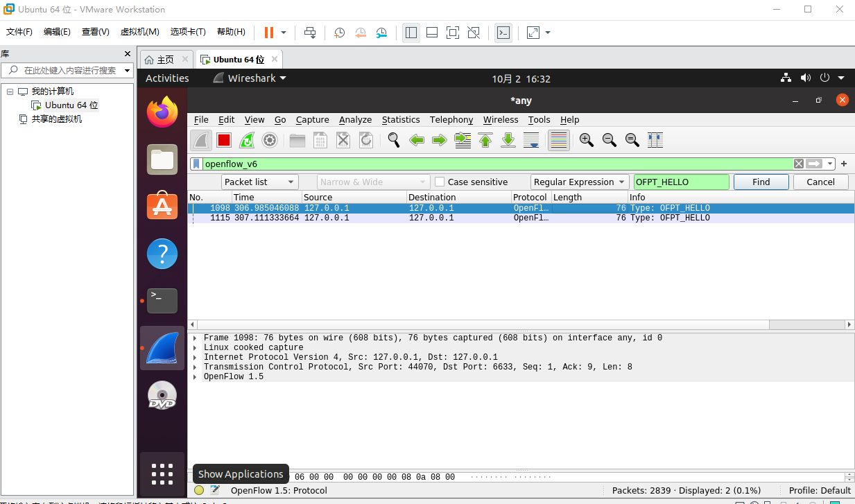Viewport: 855px width, 504px height.
Task: Reset text to normal size
Action: (632, 140)
